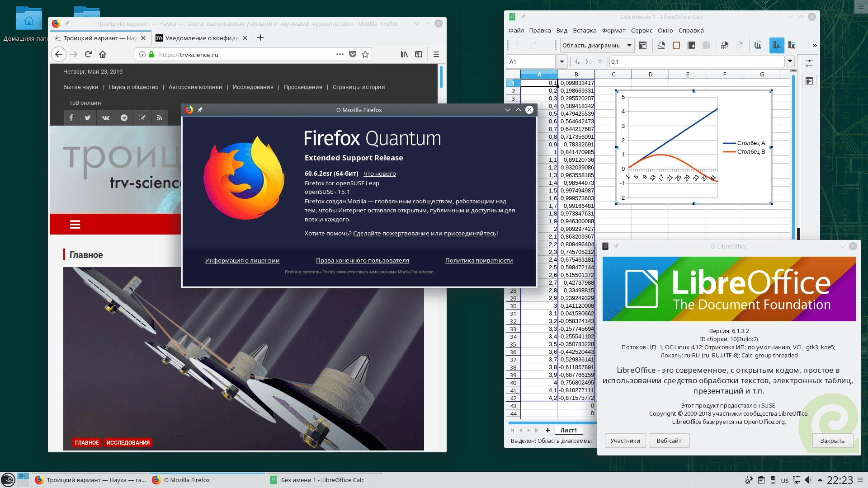Screen dimensions: 868x488
Task: Open Правка menu in Calc
Action: [x=540, y=31]
